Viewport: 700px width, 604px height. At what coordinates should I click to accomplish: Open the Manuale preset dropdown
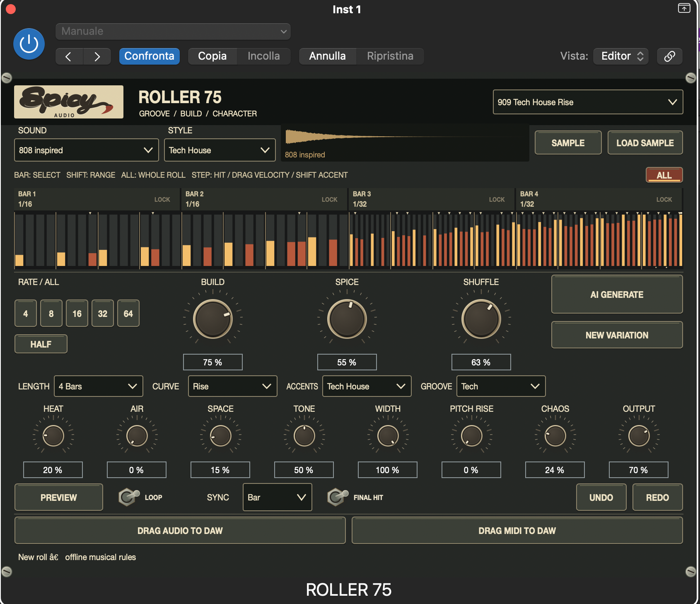click(173, 31)
